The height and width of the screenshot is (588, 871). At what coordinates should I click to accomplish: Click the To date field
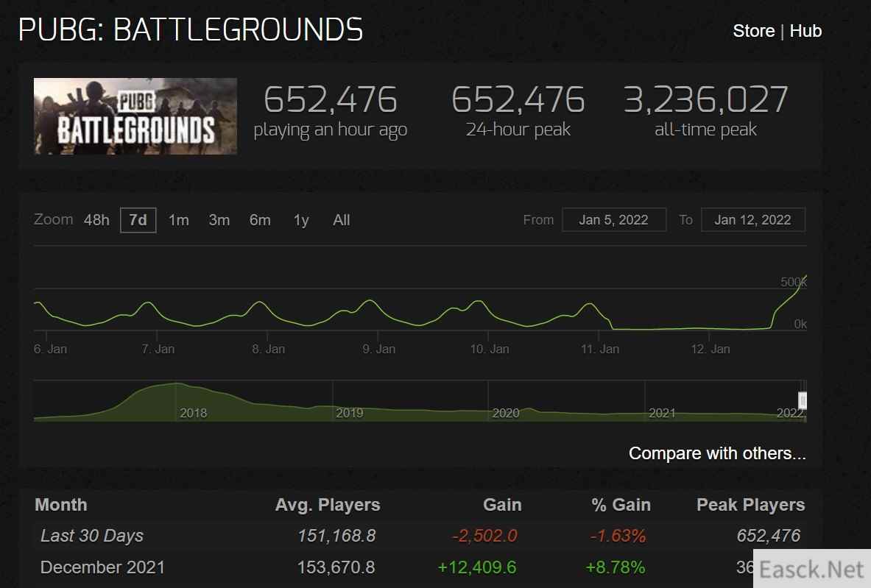pyautogui.click(x=752, y=220)
